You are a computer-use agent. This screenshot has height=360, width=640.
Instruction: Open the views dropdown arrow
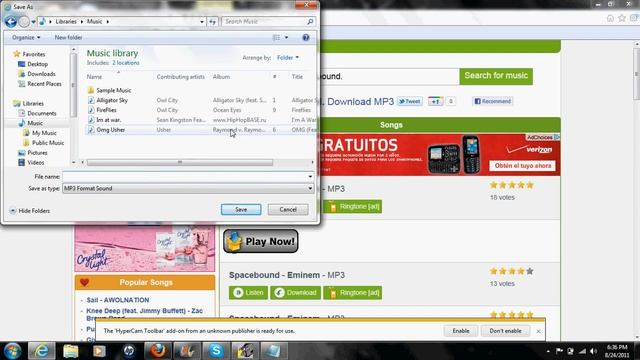point(287,37)
